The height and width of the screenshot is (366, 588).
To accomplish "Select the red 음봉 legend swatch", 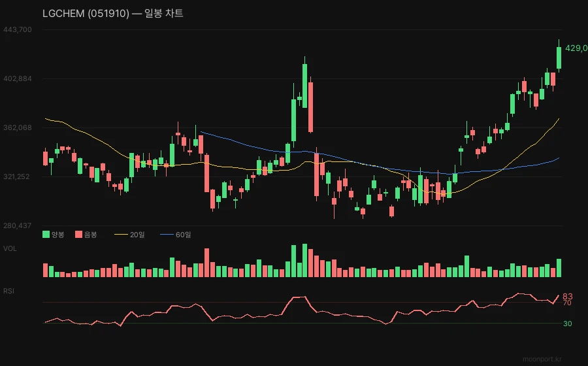I will pos(78,235).
